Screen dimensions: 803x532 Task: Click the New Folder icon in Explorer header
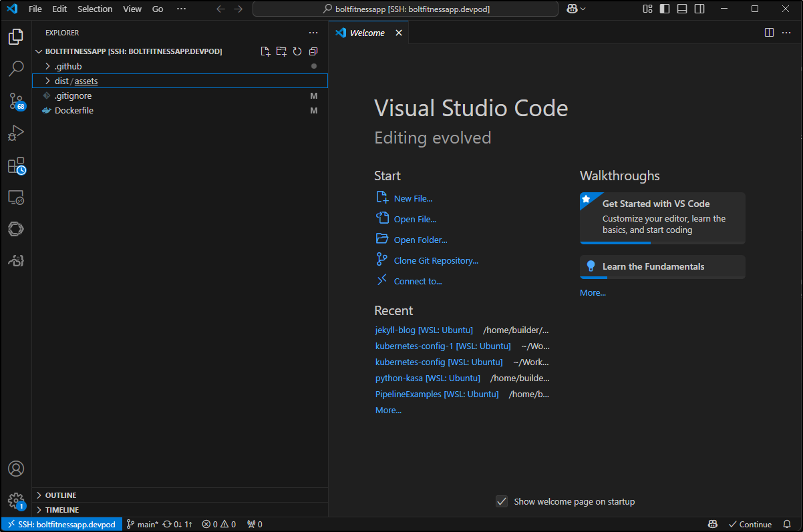click(x=281, y=51)
